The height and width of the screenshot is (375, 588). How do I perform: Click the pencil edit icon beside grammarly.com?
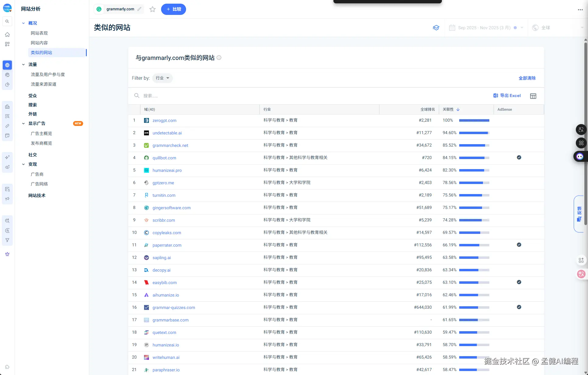pyautogui.click(x=139, y=9)
